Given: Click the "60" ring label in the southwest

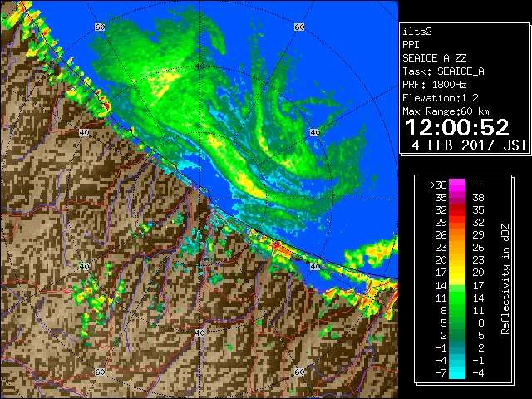Looking at the screenshot, I should 100,372.
